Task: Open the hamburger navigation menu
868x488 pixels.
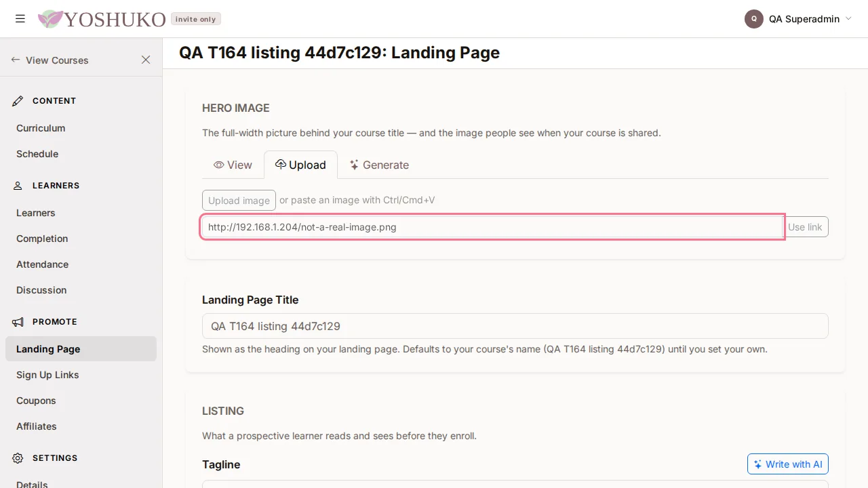Action: point(20,19)
